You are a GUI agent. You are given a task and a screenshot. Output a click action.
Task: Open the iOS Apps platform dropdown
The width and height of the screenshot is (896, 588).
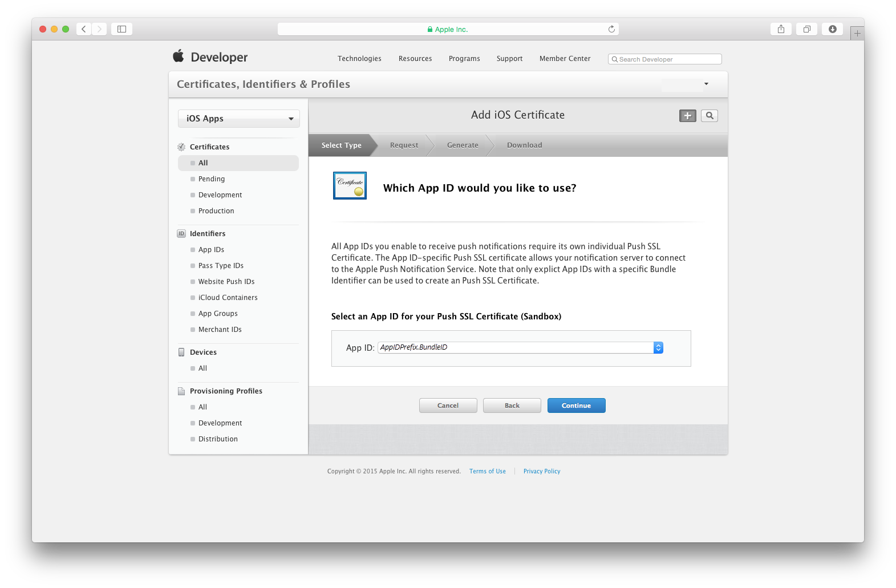click(239, 119)
